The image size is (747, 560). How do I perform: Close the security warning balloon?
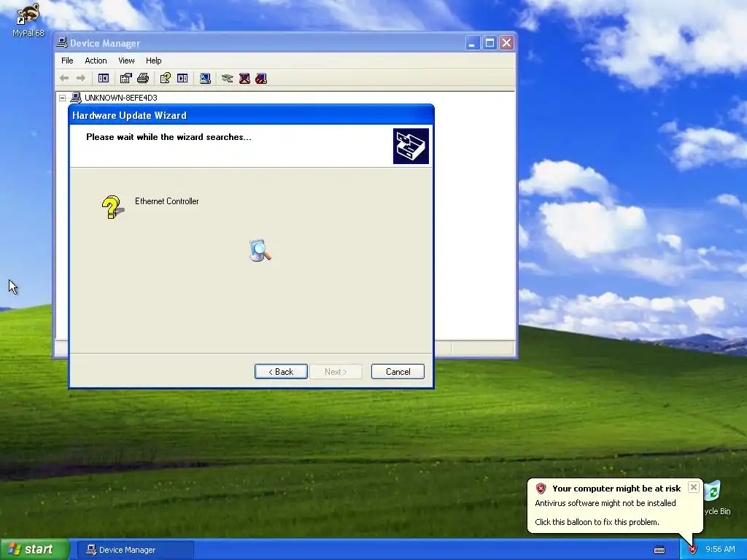694,487
